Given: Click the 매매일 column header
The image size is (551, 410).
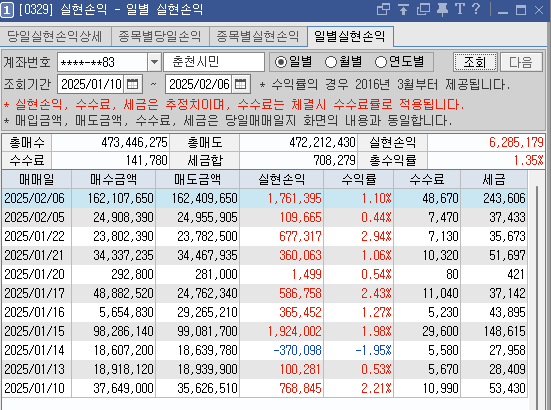Looking at the screenshot, I should [x=37, y=180].
